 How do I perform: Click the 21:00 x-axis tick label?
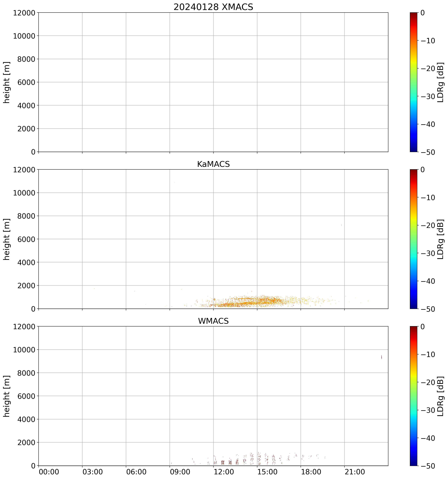355,472
